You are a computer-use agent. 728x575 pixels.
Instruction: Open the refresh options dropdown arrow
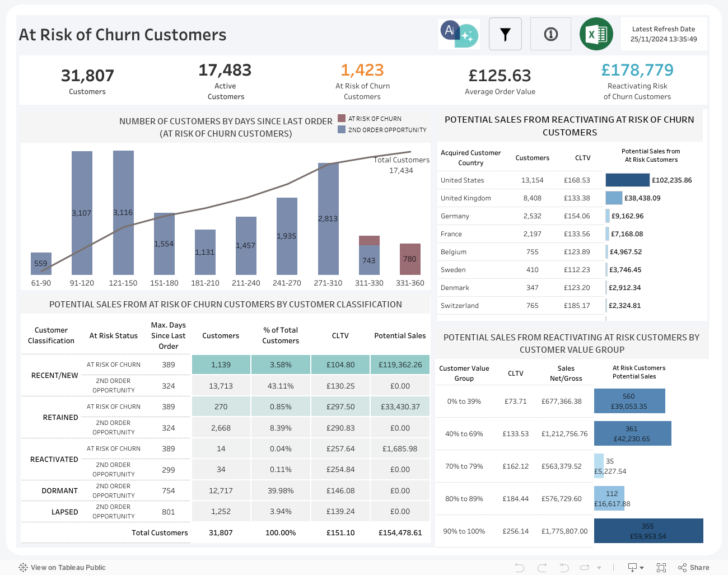[599, 568]
